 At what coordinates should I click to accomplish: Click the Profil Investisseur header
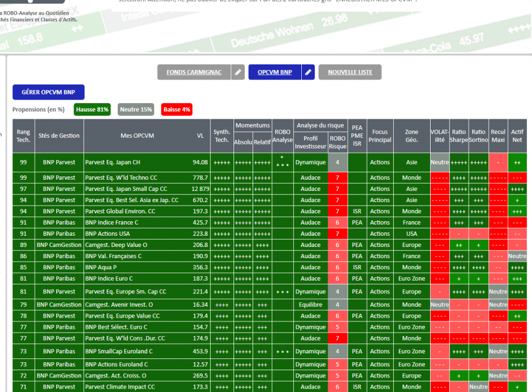pyautogui.click(x=310, y=142)
